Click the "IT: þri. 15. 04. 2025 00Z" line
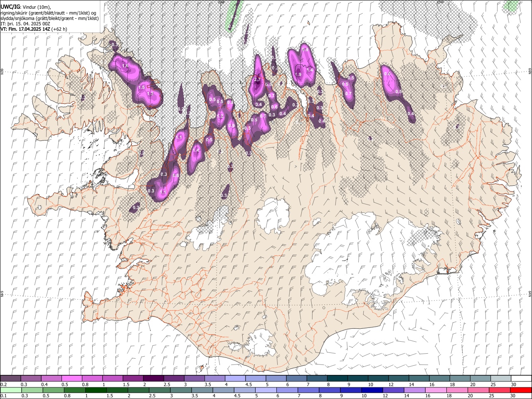This screenshot has width=532, height=399. tap(25, 24)
